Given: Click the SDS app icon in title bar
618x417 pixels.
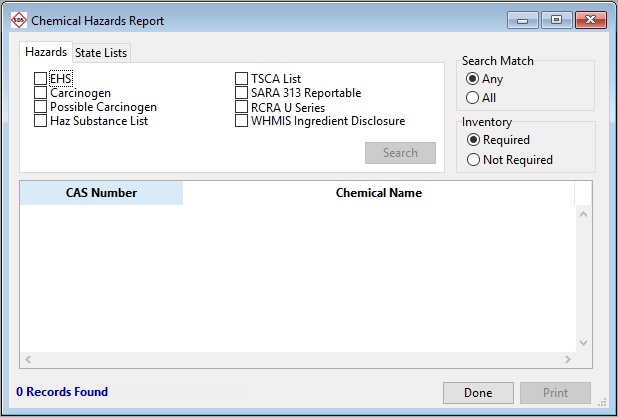Looking at the screenshot, I should click(17, 20).
